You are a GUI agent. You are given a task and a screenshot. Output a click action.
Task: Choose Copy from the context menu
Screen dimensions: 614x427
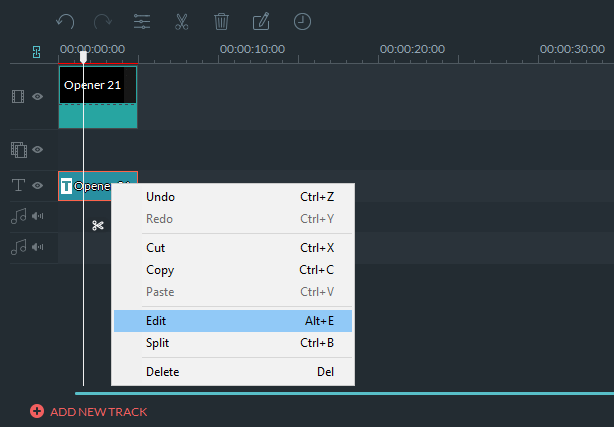pos(233,270)
